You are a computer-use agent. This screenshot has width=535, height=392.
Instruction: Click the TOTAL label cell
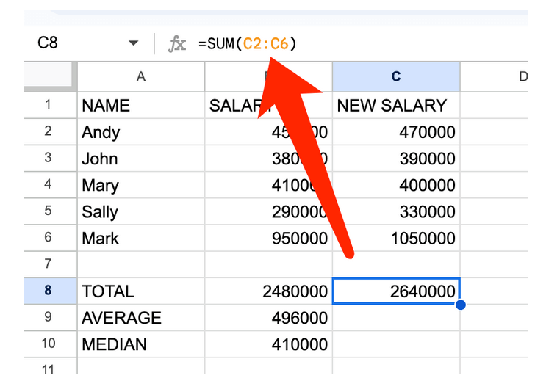(140, 291)
